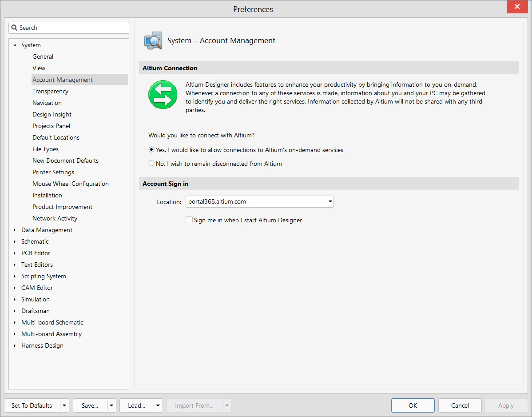The width and height of the screenshot is (532, 417).
Task: Select the Draftsman tree label
Action: [x=35, y=311]
